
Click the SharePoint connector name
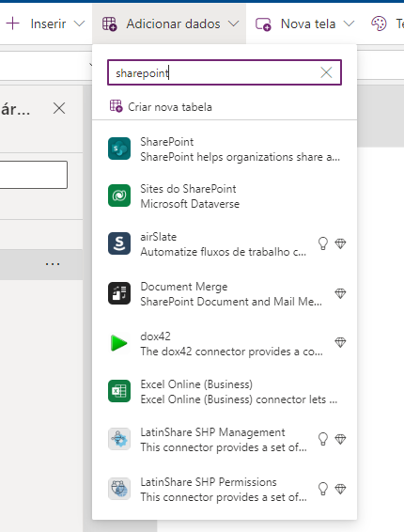[167, 142]
